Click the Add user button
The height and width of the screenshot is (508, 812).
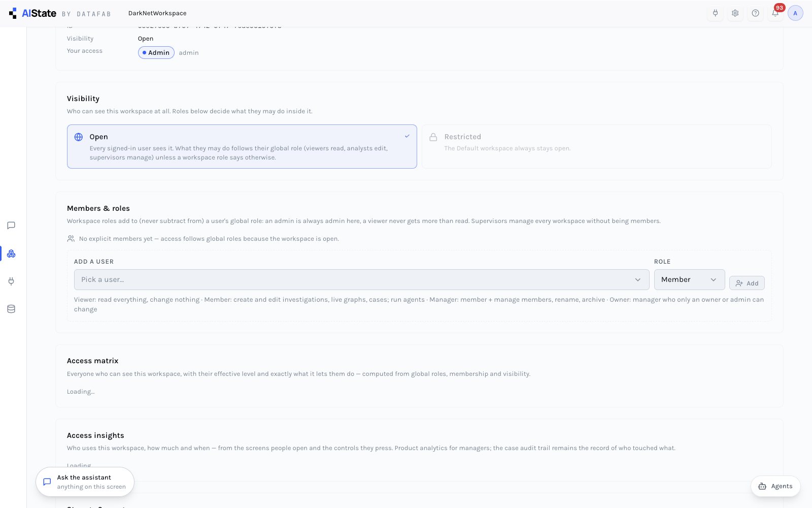pos(747,283)
